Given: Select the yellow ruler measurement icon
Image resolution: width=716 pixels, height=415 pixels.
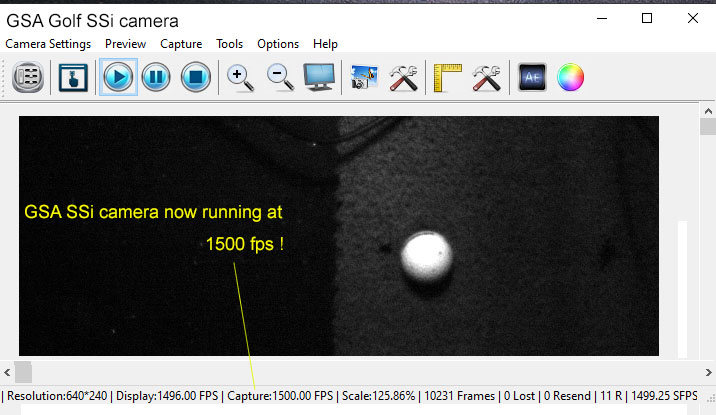Looking at the screenshot, I should tap(447, 78).
